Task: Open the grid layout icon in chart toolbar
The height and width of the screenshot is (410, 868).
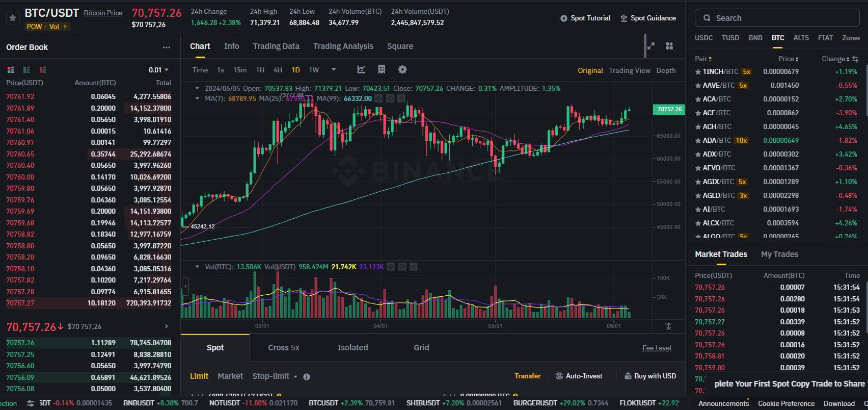Action: (x=382, y=70)
